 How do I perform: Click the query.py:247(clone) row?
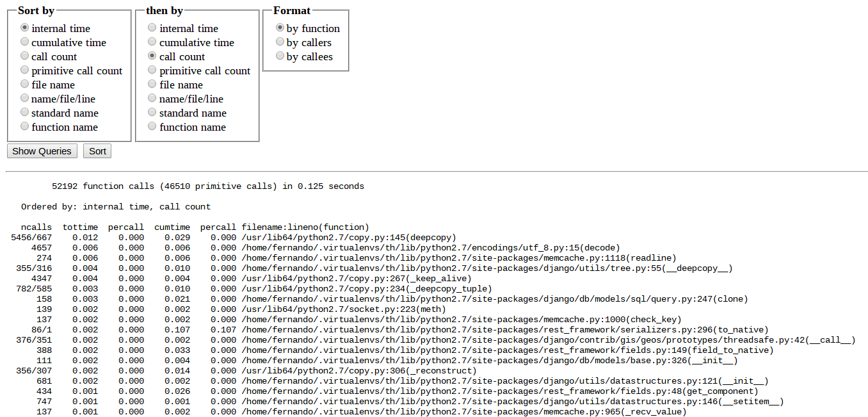[x=392, y=299]
